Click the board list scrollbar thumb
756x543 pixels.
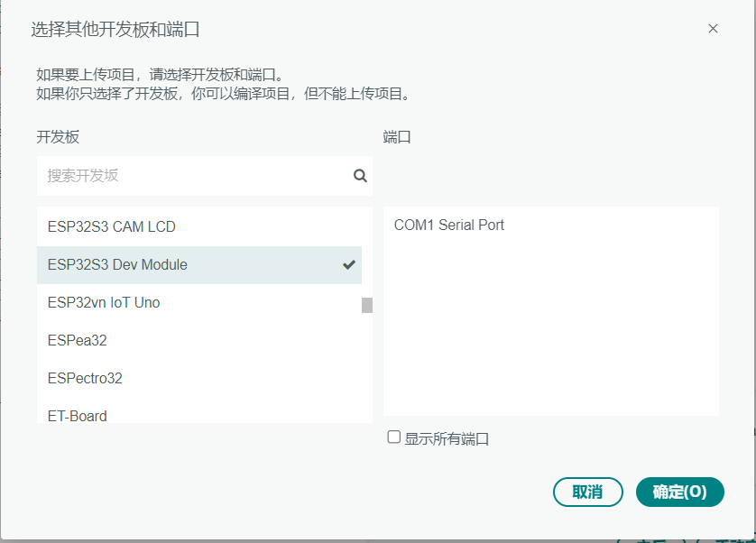click(x=367, y=305)
